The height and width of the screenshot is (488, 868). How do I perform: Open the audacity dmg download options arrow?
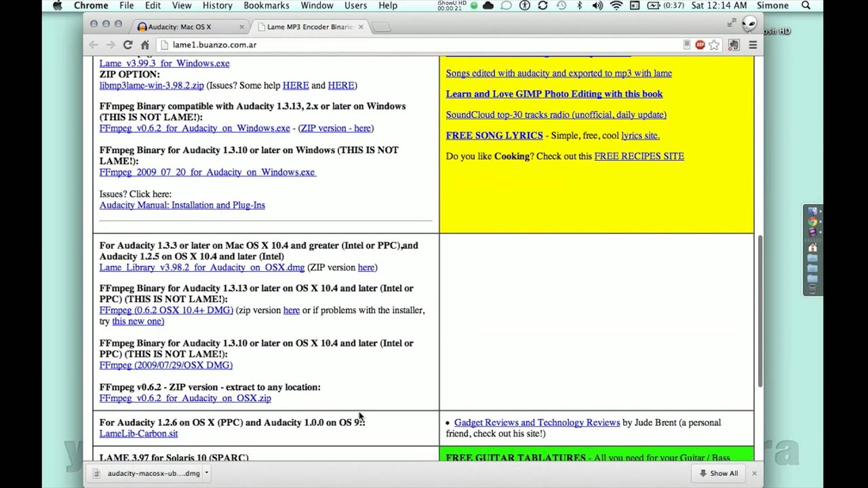pos(206,473)
